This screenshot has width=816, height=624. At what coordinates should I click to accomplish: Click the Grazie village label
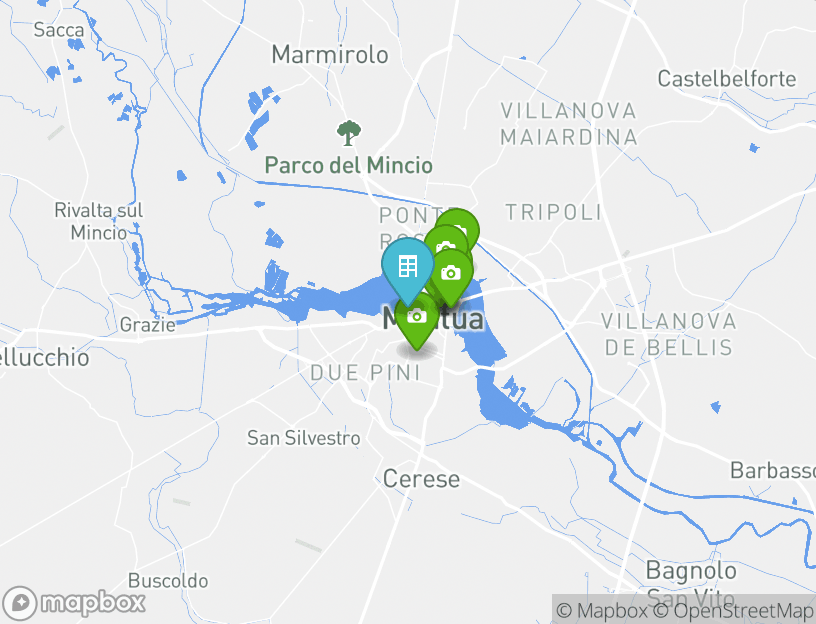(x=148, y=325)
